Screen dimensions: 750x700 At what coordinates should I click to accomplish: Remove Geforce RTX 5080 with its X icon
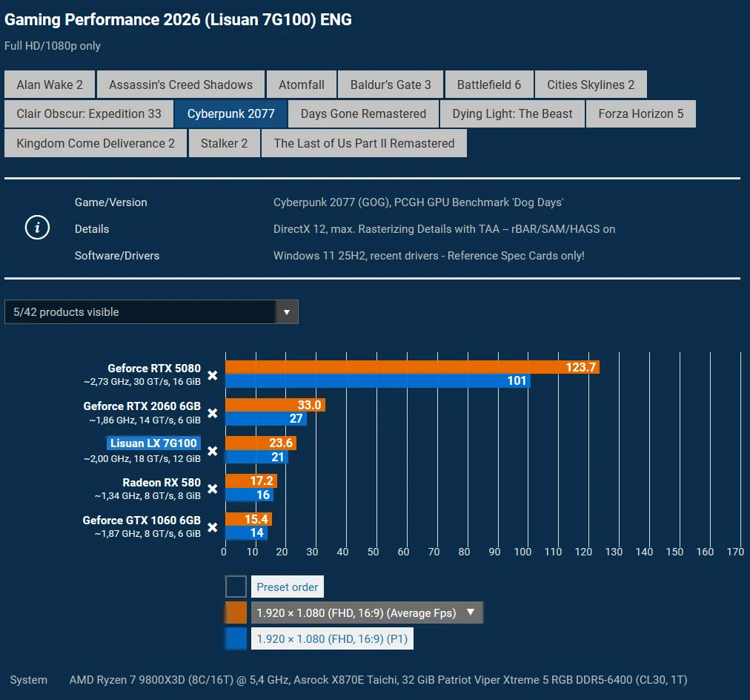point(213,376)
